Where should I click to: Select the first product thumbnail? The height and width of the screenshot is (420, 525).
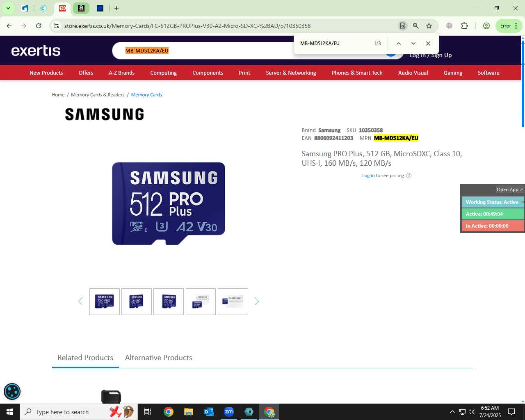coord(105,301)
